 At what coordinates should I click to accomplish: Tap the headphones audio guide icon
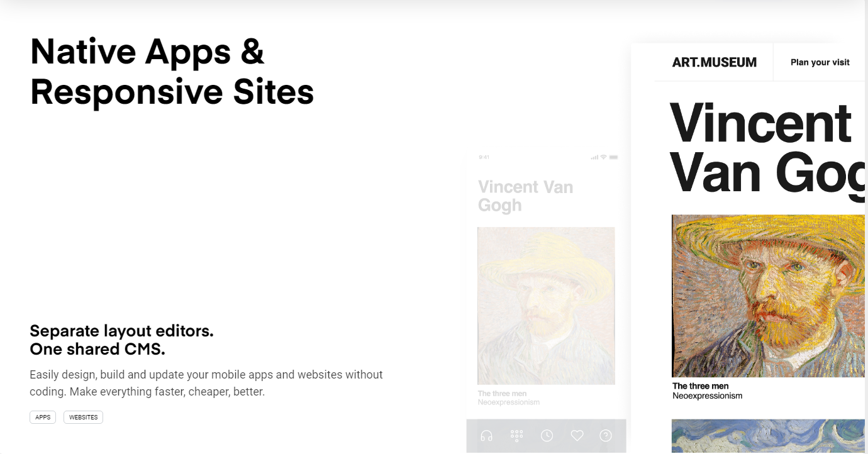[486, 435]
